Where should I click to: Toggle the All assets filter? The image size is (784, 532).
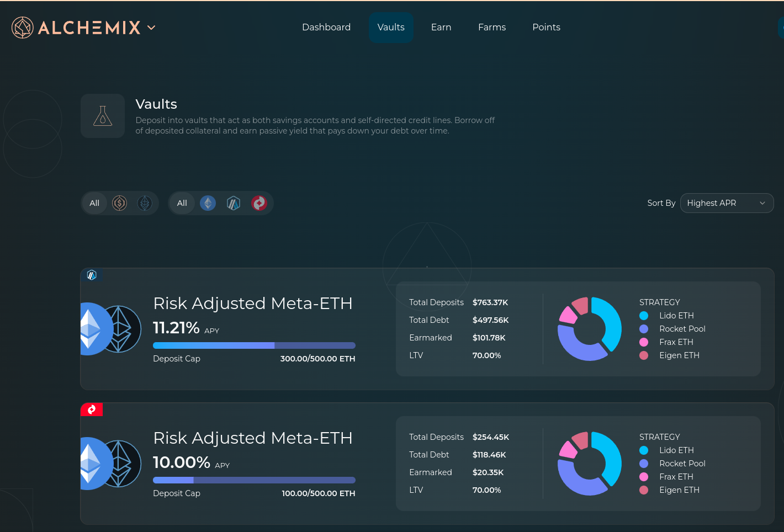[x=94, y=203]
